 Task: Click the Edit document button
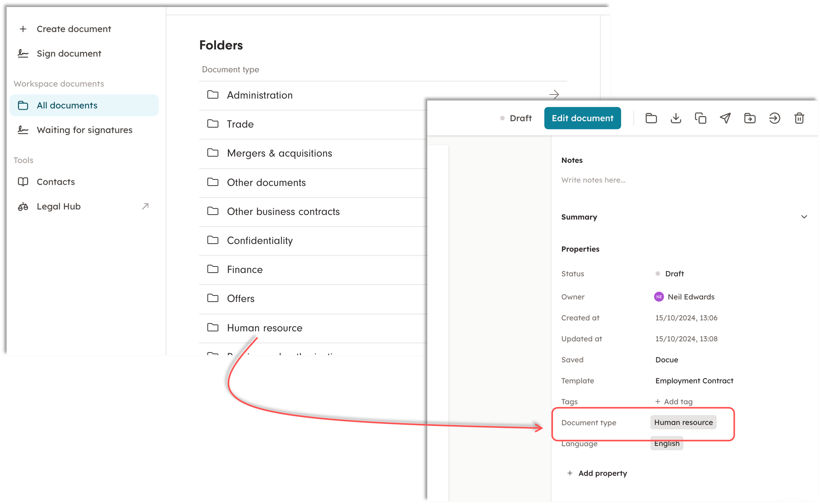pos(582,118)
